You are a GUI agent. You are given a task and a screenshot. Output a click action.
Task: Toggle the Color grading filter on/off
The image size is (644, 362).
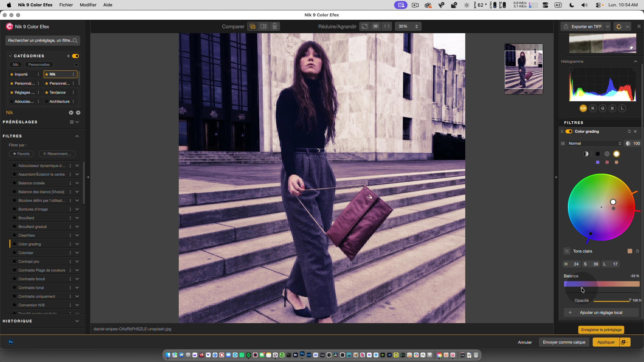[569, 131]
